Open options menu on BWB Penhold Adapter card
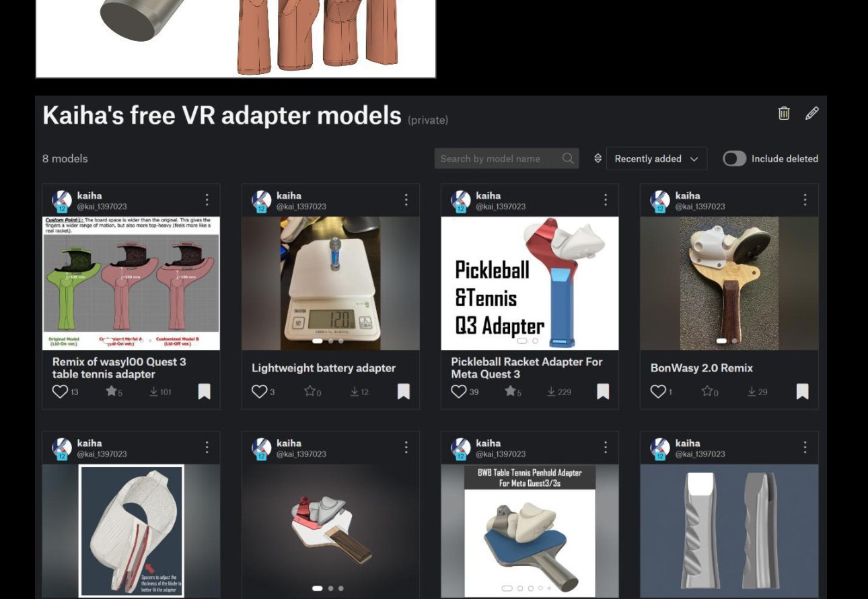The image size is (868, 599). tap(605, 448)
